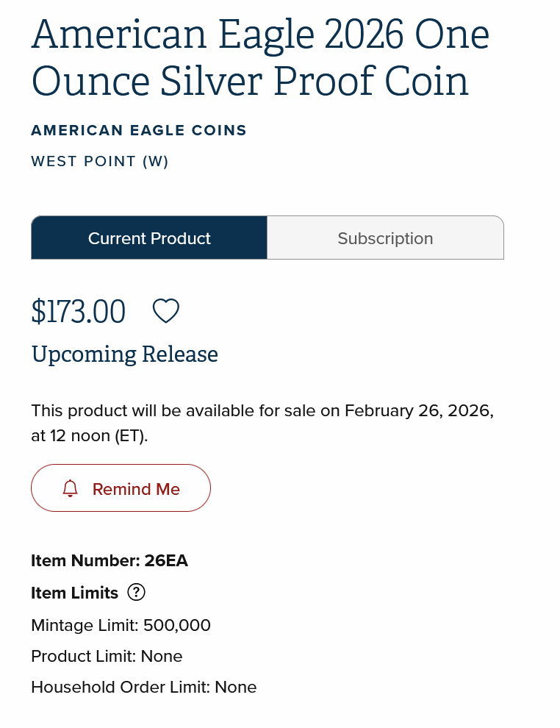
Task: Click the bell icon inside Remind Me
Action: click(71, 488)
